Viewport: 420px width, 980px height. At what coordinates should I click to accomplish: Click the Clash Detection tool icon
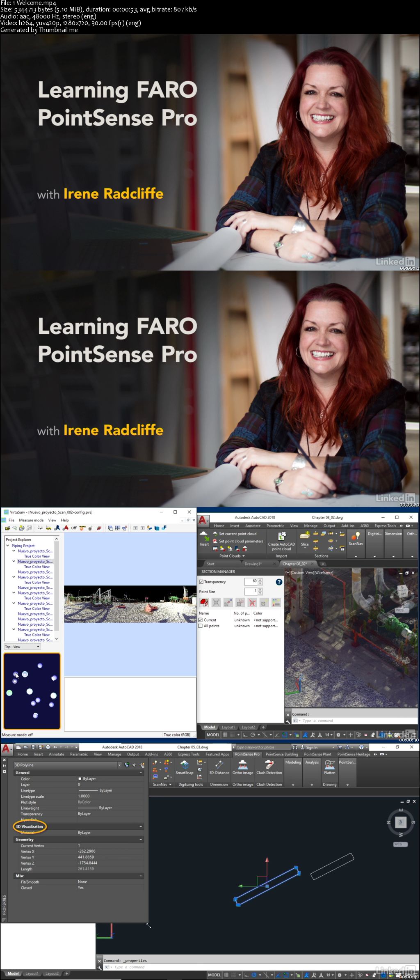click(269, 767)
